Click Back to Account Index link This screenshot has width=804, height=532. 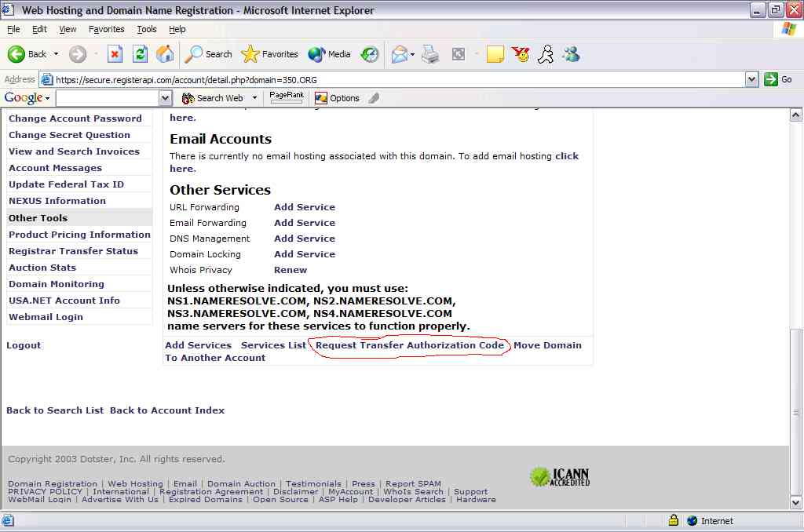click(167, 410)
